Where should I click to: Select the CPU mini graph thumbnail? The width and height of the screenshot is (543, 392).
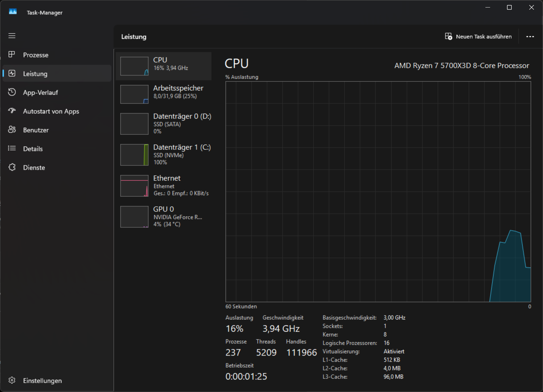coord(134,66)
